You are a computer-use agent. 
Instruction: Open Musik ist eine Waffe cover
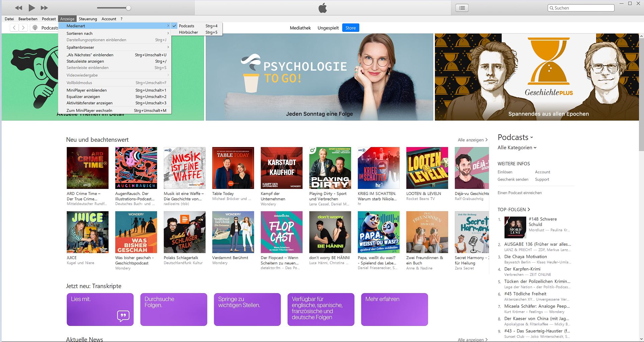pyautogui.click(x=185, y=168)
